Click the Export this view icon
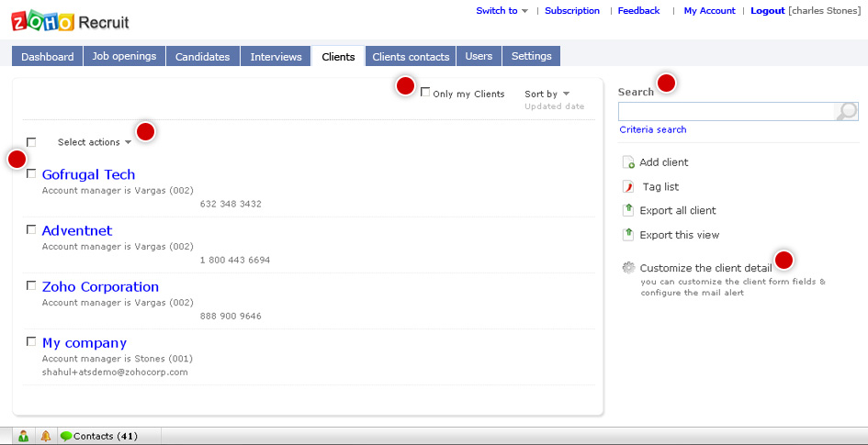 pos(627,235)
